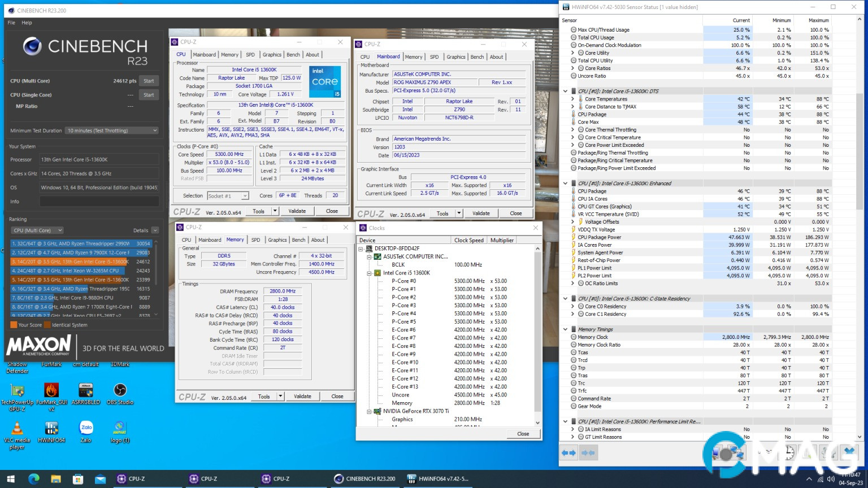Start the CPU (Single Core) test
Screen dimensions: 868x488
149,95
